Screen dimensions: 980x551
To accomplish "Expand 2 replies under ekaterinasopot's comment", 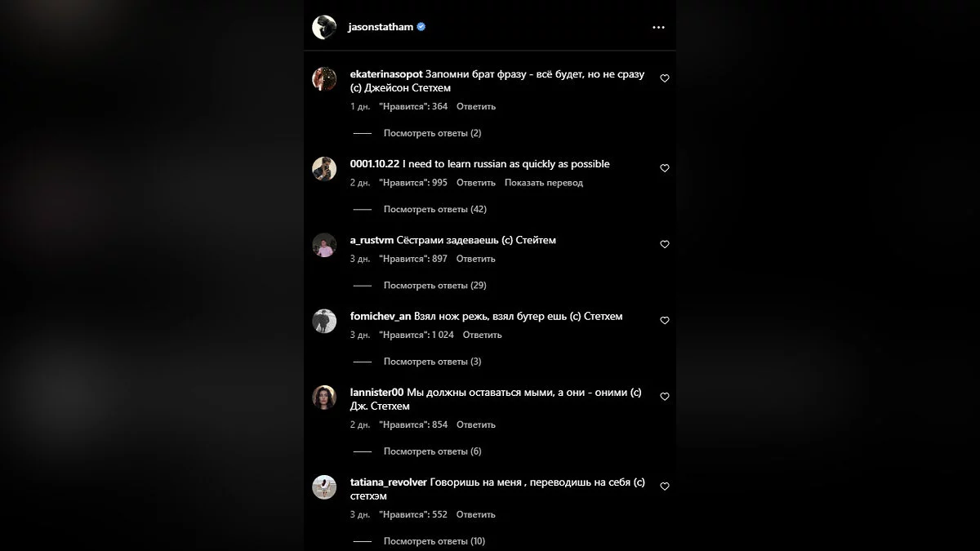I will click(x=432, y=133).
